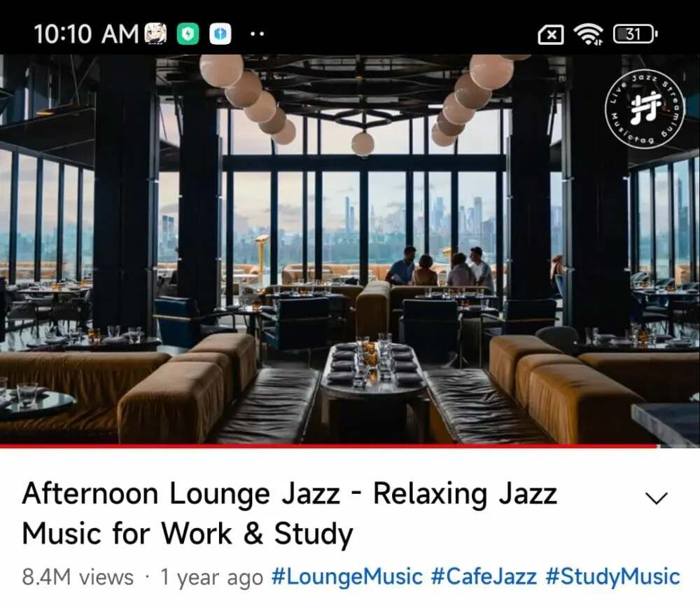Seek along the red video progress bar
Image resolution: width=700 pixels, height=608 pixels.
click(x=328, y=445)
